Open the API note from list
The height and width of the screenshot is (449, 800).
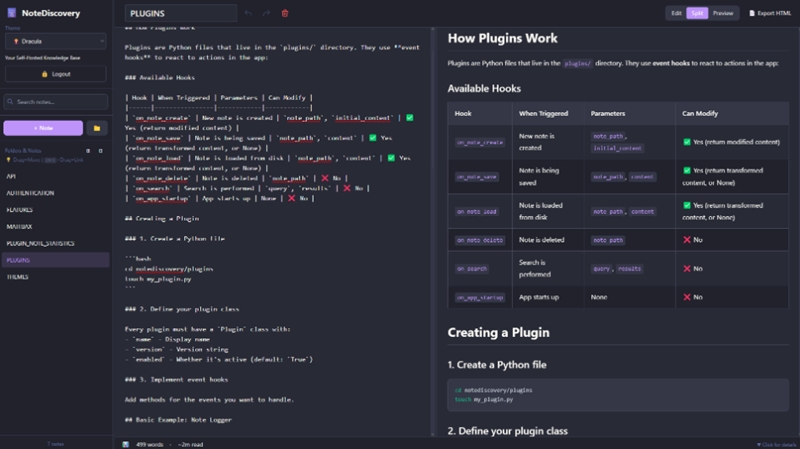click(x=11, y=176)
